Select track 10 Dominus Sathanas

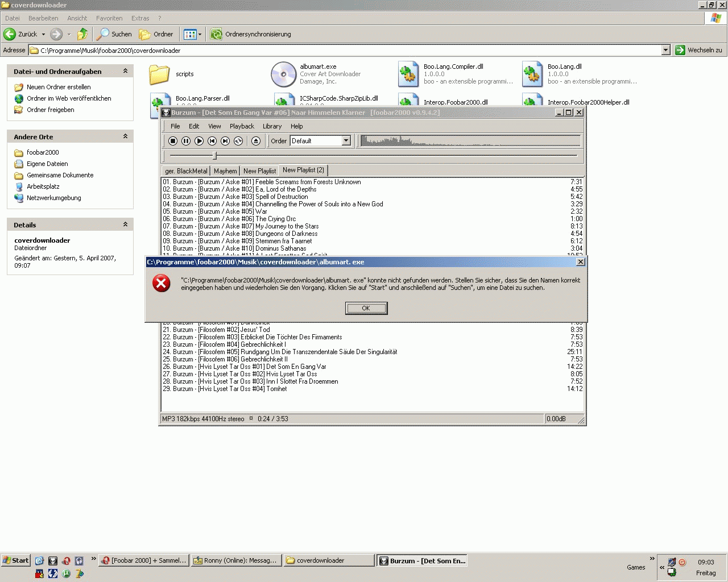pos(373,248)
